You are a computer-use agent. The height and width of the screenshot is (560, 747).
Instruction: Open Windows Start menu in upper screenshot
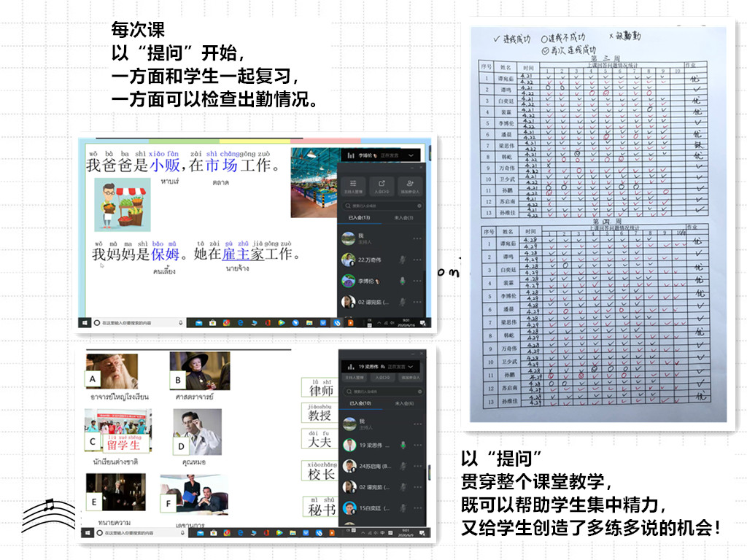tap(85, 322)
